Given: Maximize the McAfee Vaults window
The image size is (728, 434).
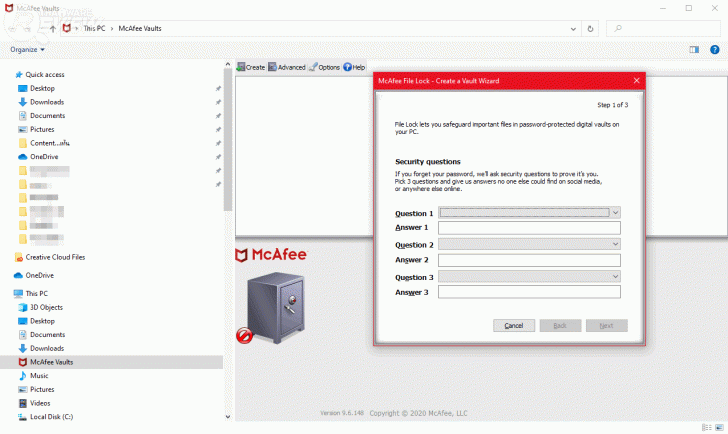Looking at the screenshot, I should [689, 8].
